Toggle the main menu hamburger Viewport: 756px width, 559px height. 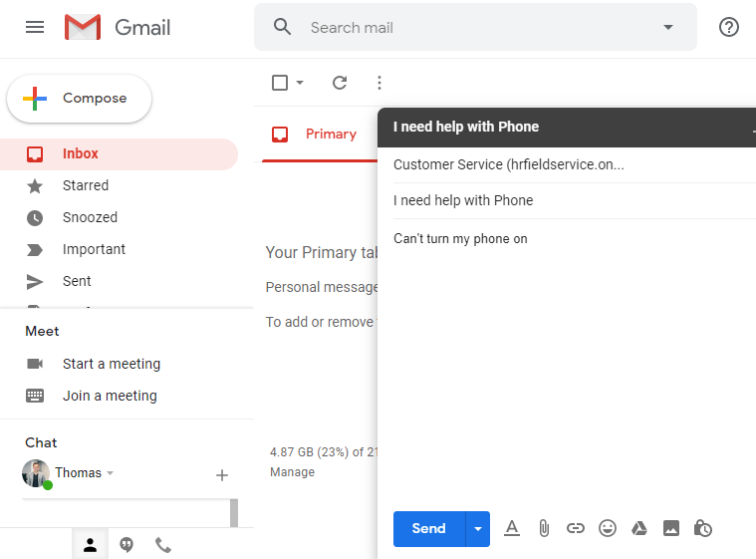point(35,27)
